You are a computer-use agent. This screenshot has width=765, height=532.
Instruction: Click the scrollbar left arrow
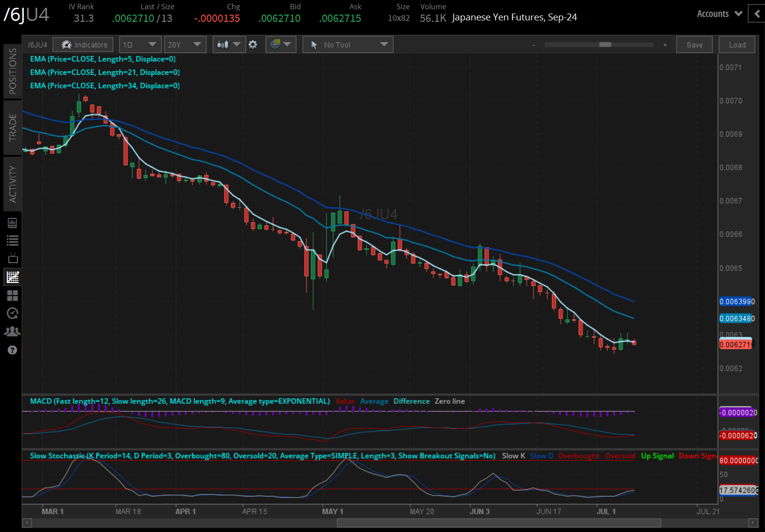point(27,523)
